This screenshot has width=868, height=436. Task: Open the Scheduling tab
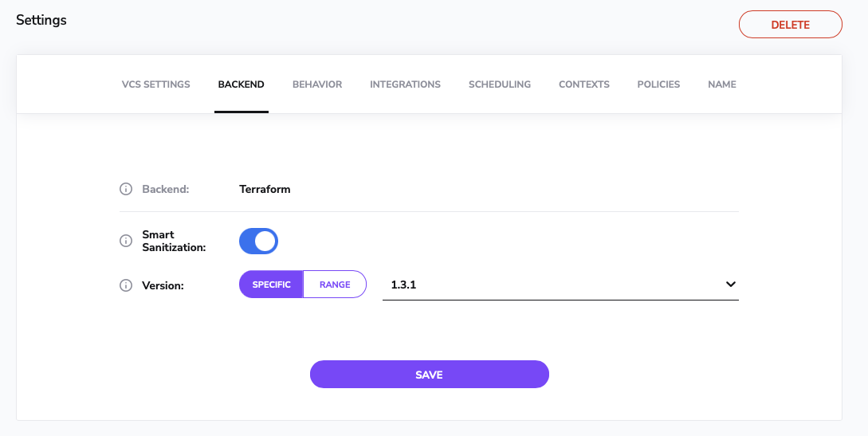point(500,84)
